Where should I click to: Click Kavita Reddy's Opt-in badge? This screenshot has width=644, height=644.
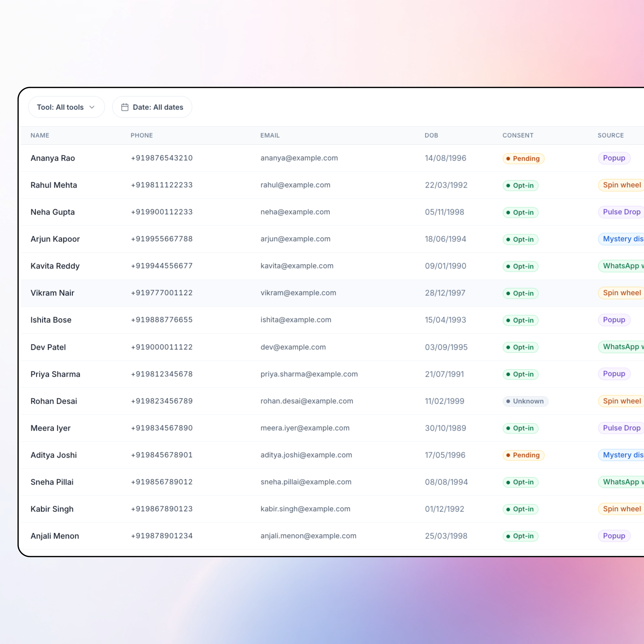tap(520, 266)
